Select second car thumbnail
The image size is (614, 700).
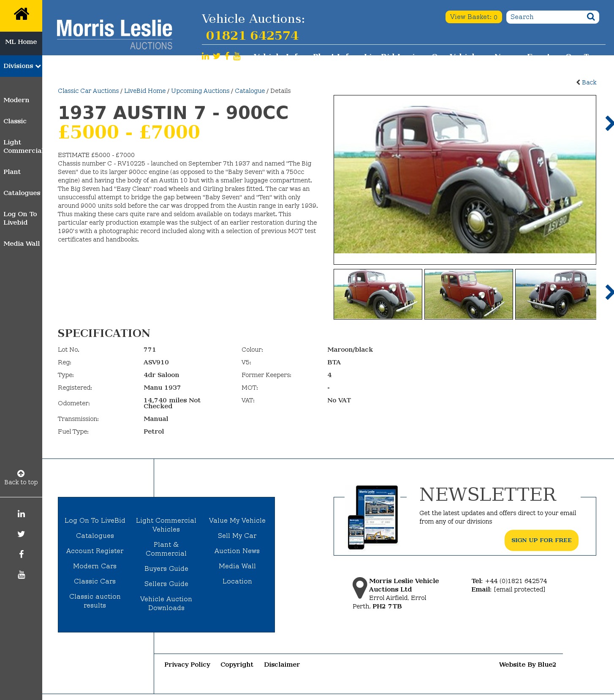pos(469,294)
